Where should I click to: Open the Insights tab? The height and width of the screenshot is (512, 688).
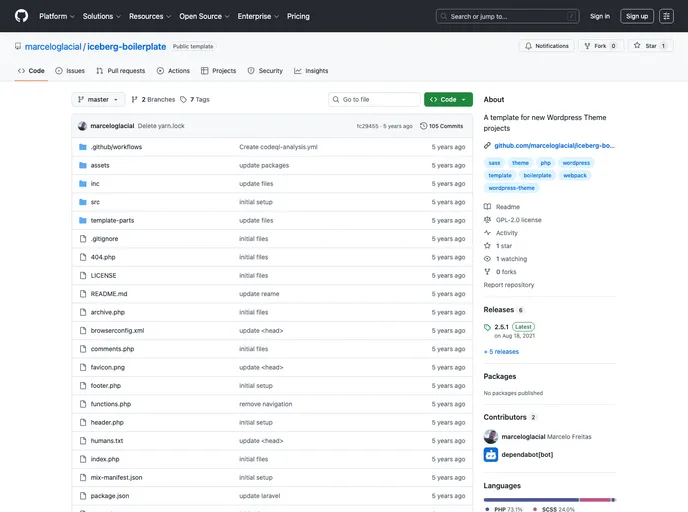tap(311, 71)
